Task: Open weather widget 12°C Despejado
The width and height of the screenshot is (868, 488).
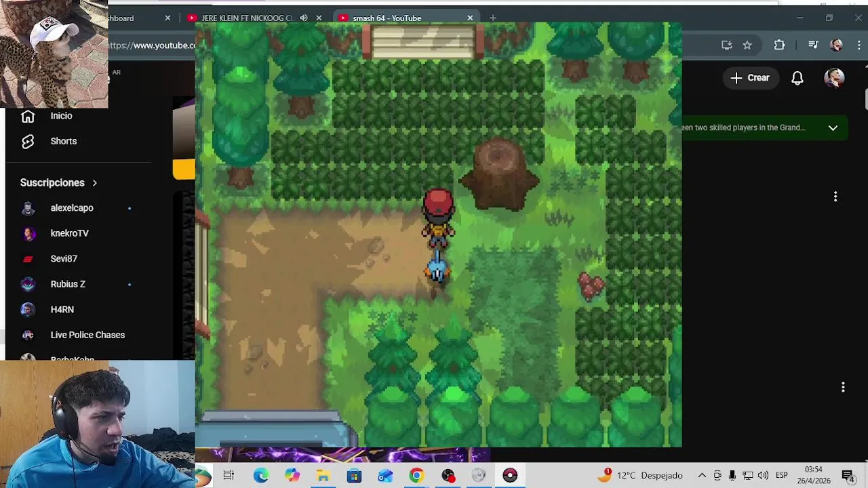Action: pyautogui.click(x=639, y=476)
